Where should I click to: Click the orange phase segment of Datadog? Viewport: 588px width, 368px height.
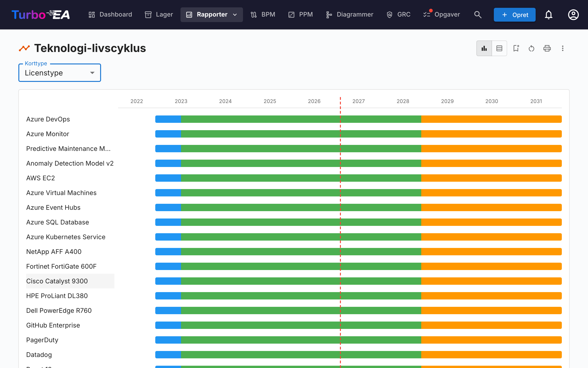coord(491,355)
